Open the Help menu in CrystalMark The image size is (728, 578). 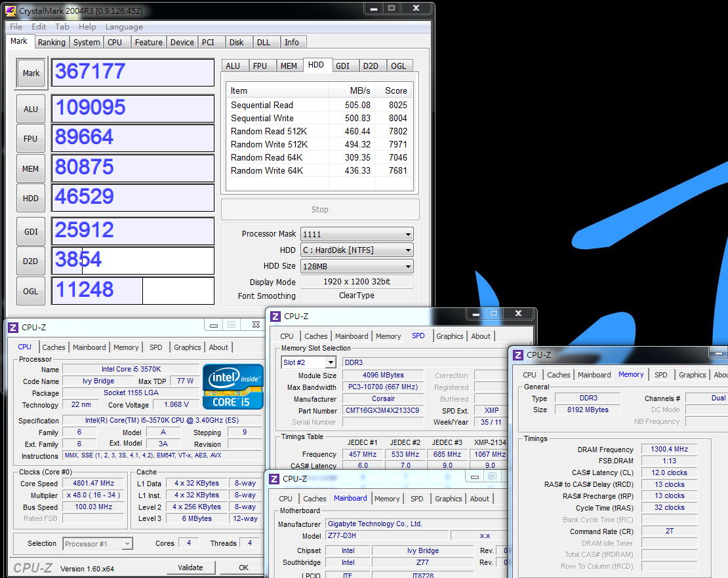click(87, 26)
